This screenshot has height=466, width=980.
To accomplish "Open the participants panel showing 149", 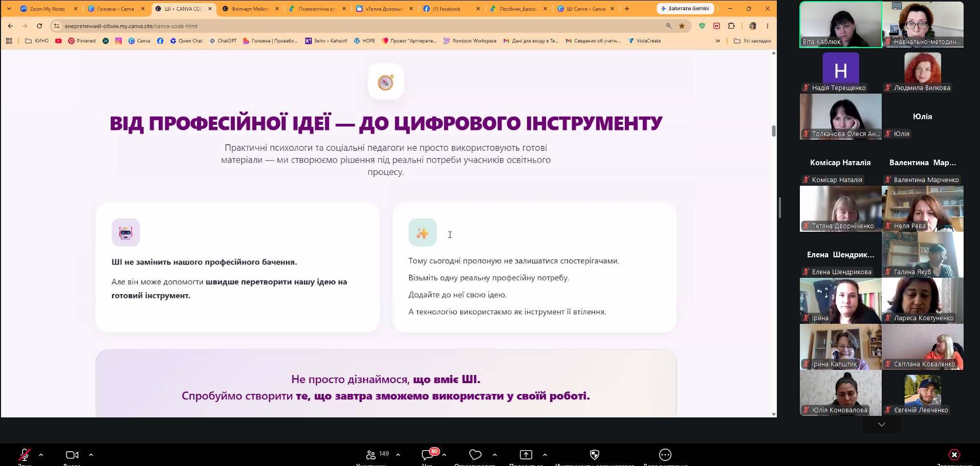I will tap(377, 454).
